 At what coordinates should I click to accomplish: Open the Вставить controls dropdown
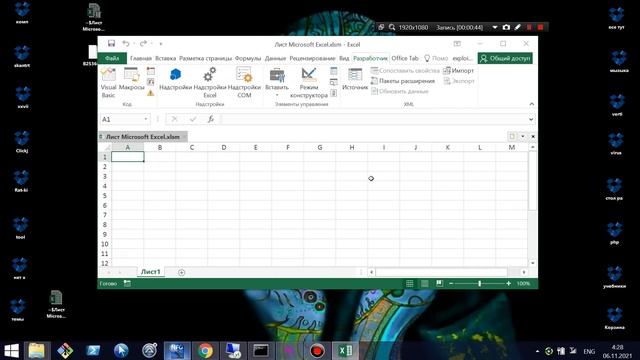(277, 83)
